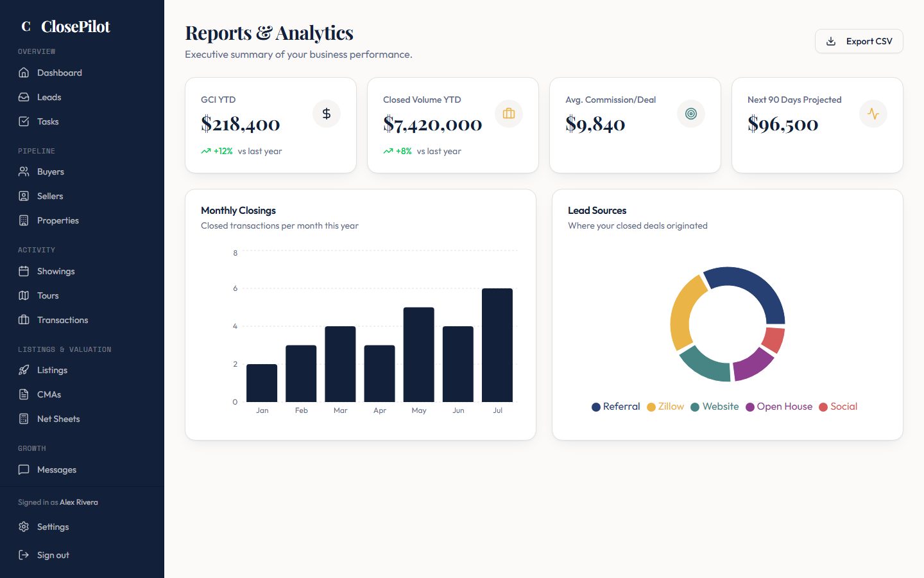
Task: Click the Jan bar in Monthly Closings
Action: (262, 383)
